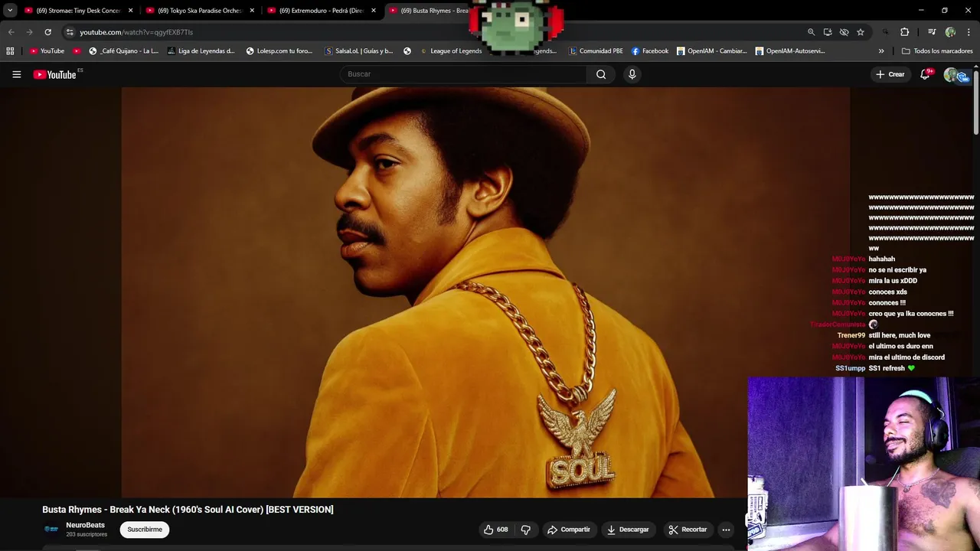Open the Lolesp.com tu foro bookmark
Image resolution: width=980 pixels, height=551 pixels.
tap(279, 51)
